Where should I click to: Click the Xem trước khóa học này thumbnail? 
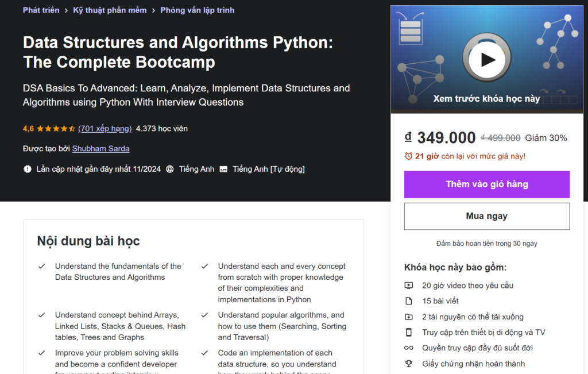[487, 98]
